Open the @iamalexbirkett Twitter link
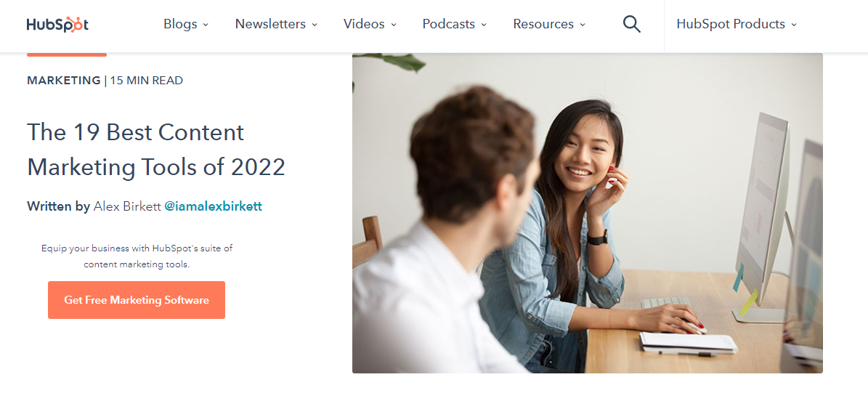Screen dimensions: 868x401 (213, 206)
